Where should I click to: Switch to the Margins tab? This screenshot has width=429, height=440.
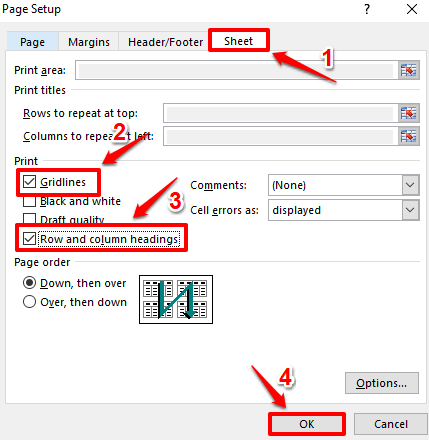(x=89, y=42)
